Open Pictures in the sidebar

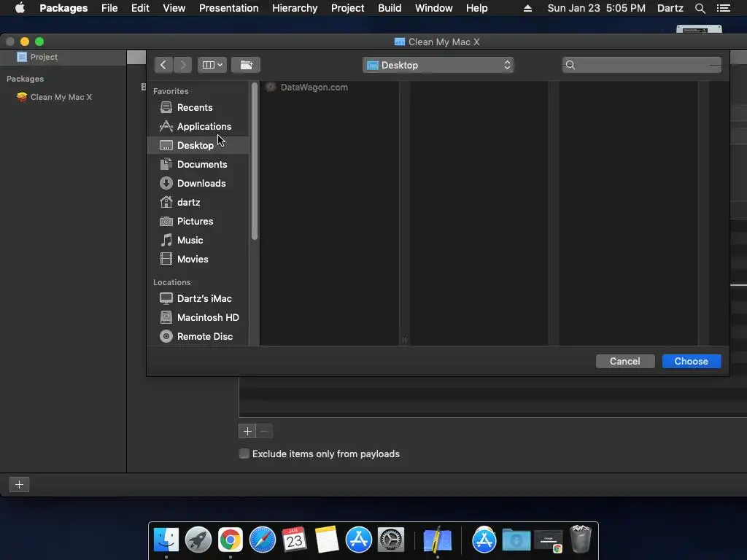pos(197,222)
